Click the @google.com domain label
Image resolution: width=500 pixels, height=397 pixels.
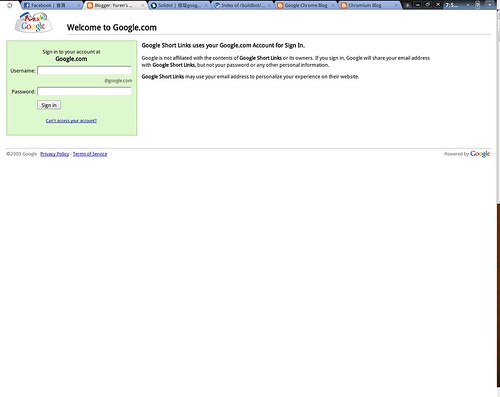118,81
